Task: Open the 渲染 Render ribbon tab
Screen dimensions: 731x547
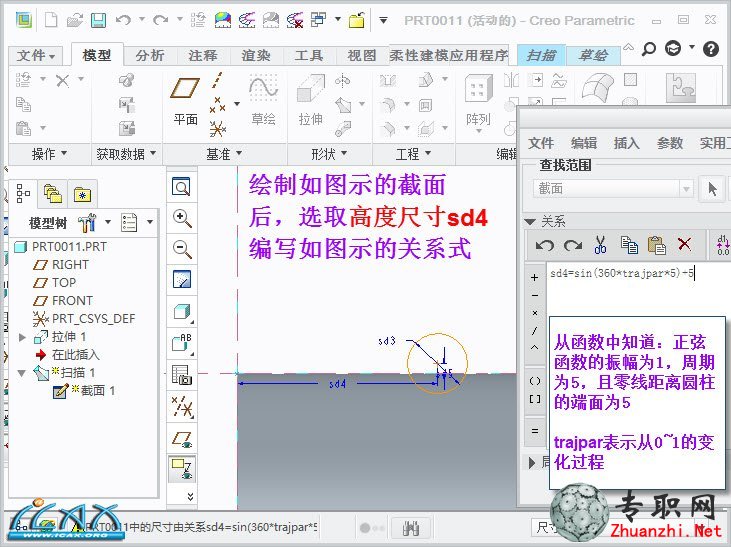Action: 255,55
